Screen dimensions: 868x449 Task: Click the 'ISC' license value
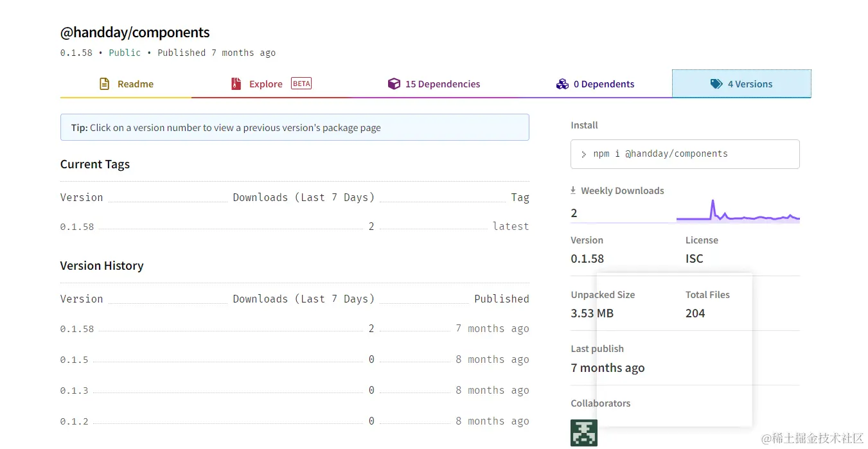click(695, 259)
